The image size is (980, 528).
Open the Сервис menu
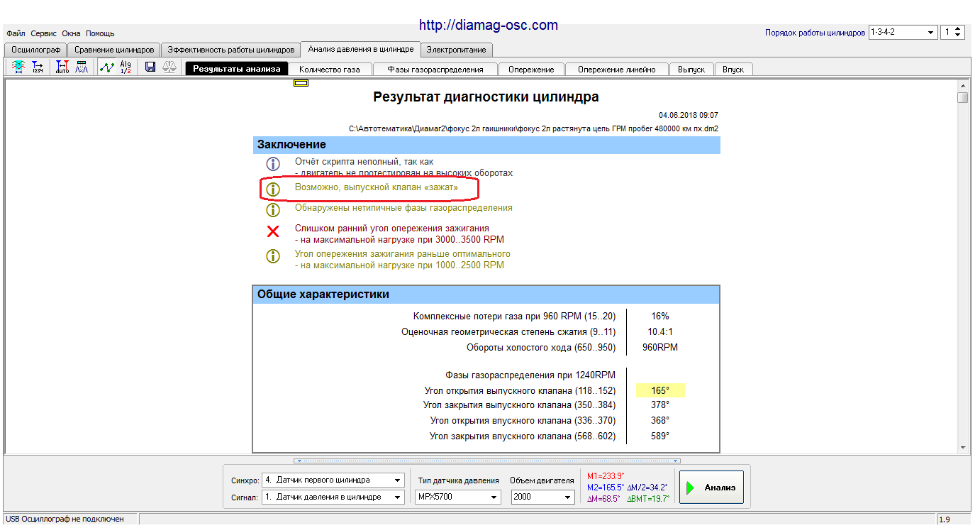coord(44,33)
